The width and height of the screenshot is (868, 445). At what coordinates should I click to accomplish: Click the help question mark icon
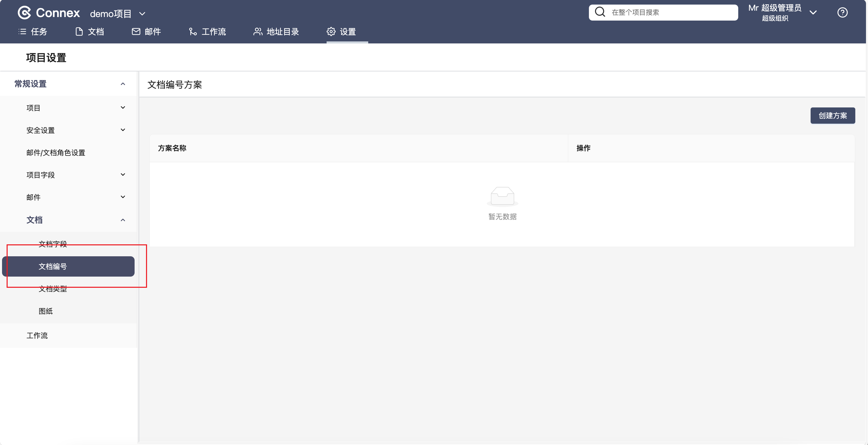coord(842,13)
